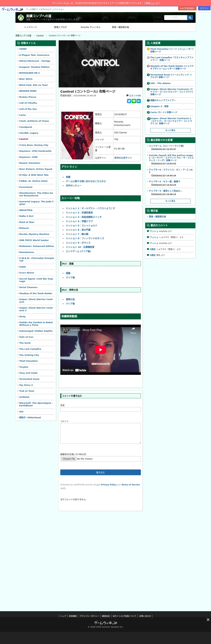
Task: Open ミッション 9：ポラリス link
Action: pos(78,243)
